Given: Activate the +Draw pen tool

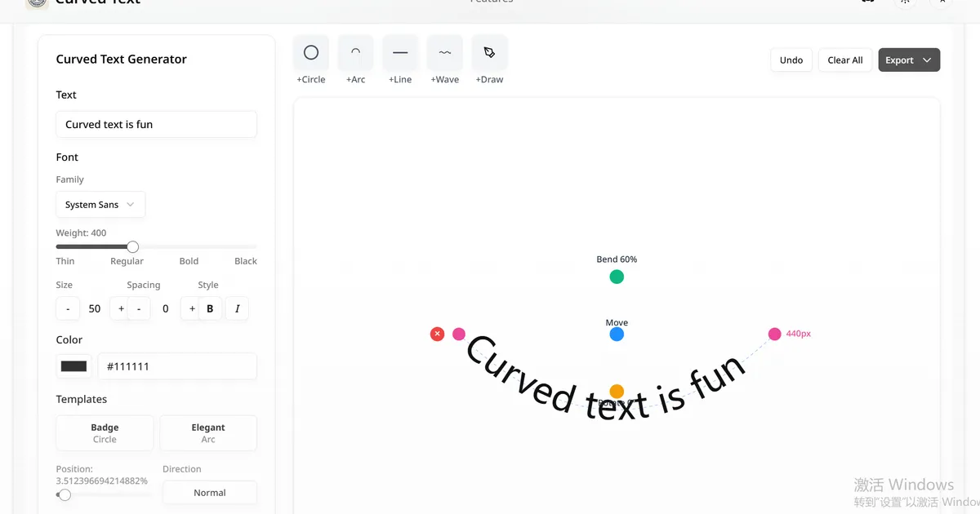Looking at the screenshot, I should (488, 51).
